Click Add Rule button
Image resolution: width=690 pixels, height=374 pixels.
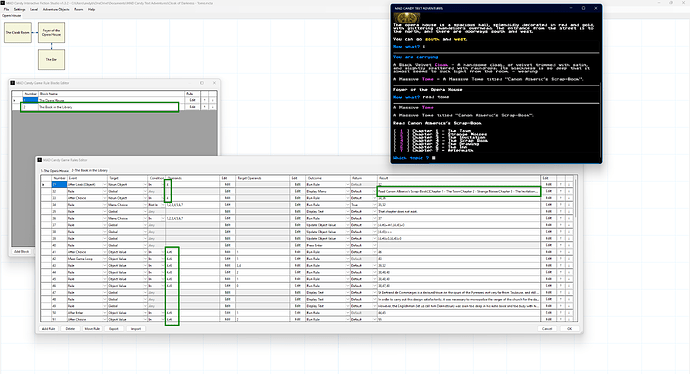tap(48, 329)
